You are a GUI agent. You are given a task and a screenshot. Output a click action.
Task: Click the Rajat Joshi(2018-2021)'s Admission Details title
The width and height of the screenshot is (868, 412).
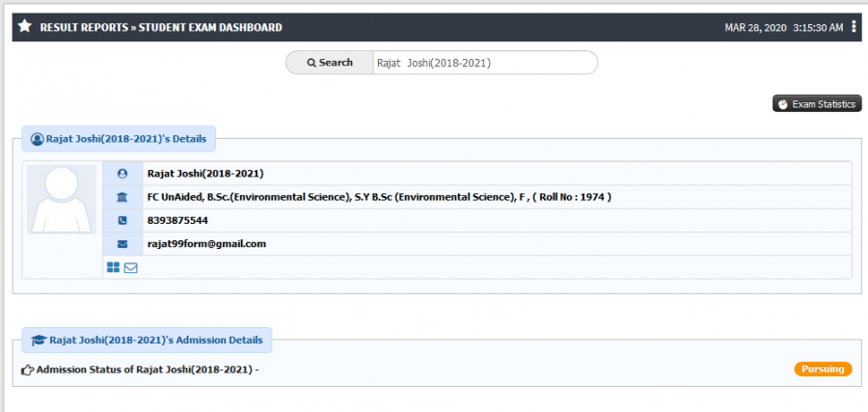(x=156, y=340)
